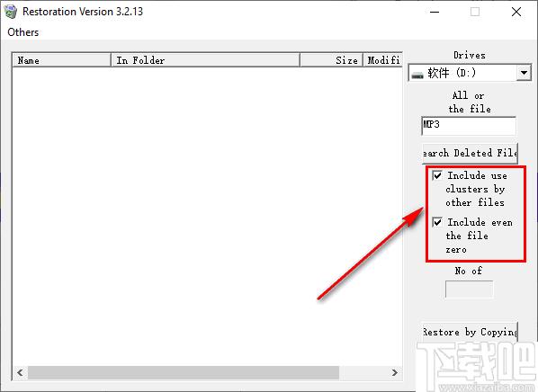Click the No of files count box

pos(469,290)
